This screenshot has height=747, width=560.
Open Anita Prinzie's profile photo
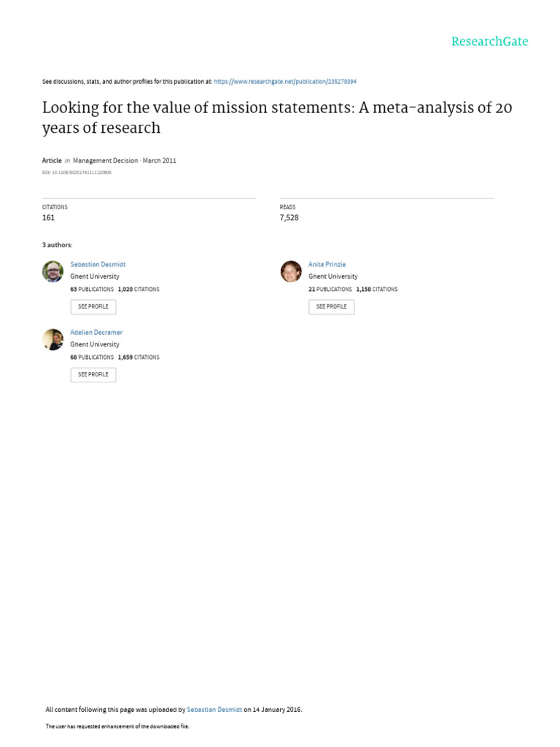pos(291,271)
